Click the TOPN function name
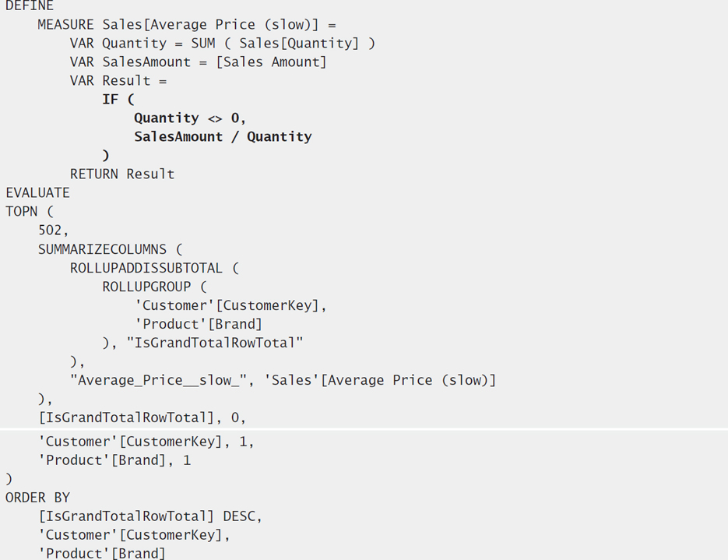This screenshot has height=560, width=728. point(21,211)
